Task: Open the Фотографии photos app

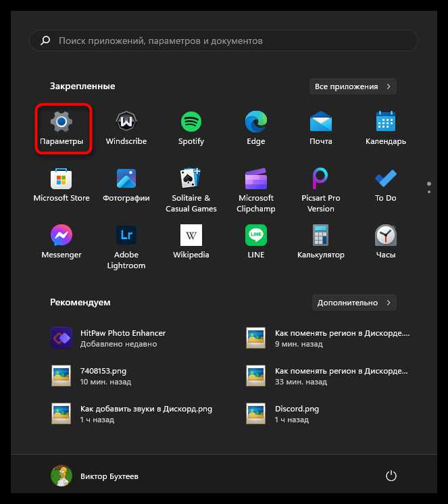Action: [x=126, y=185]
